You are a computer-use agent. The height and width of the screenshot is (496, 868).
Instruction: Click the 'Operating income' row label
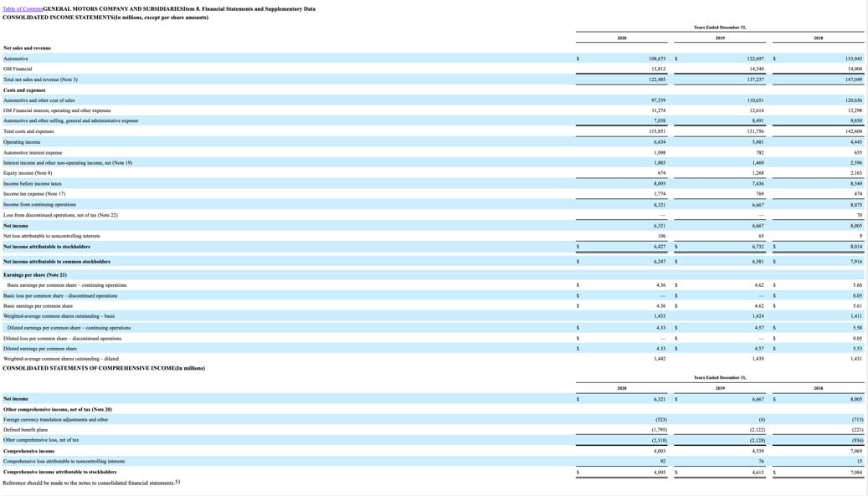[22, 142]
